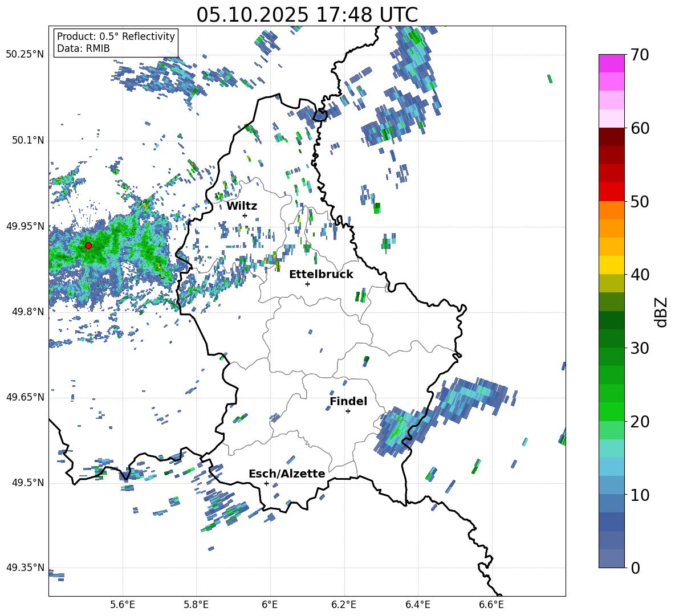Click the 'Product: 0.5° Reflectivity' text
Viewport: 675px width, 616px height.
116,36
